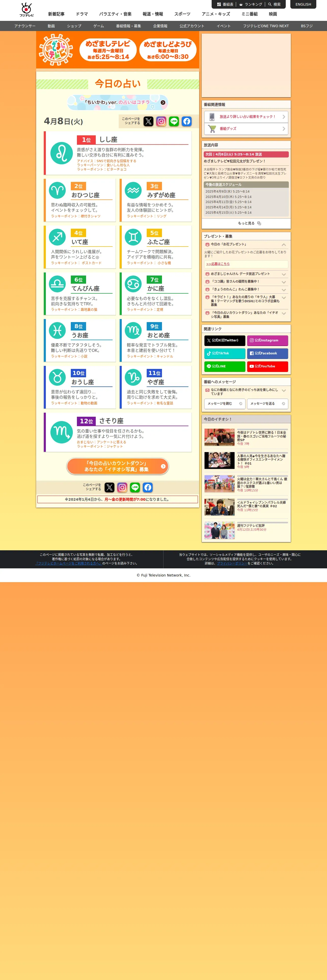Open 公式Facebook link
Screen dimensions: 327x980
(267, 353)
